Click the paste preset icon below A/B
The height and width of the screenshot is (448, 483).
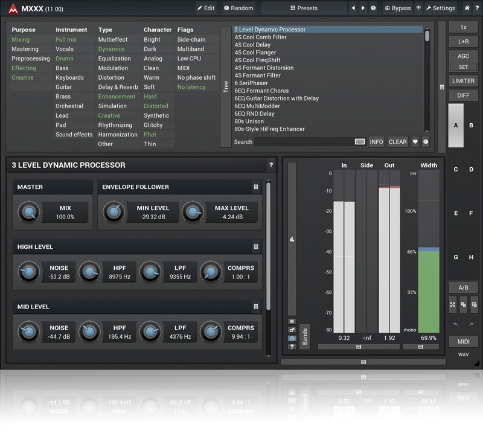pos(475,306)
